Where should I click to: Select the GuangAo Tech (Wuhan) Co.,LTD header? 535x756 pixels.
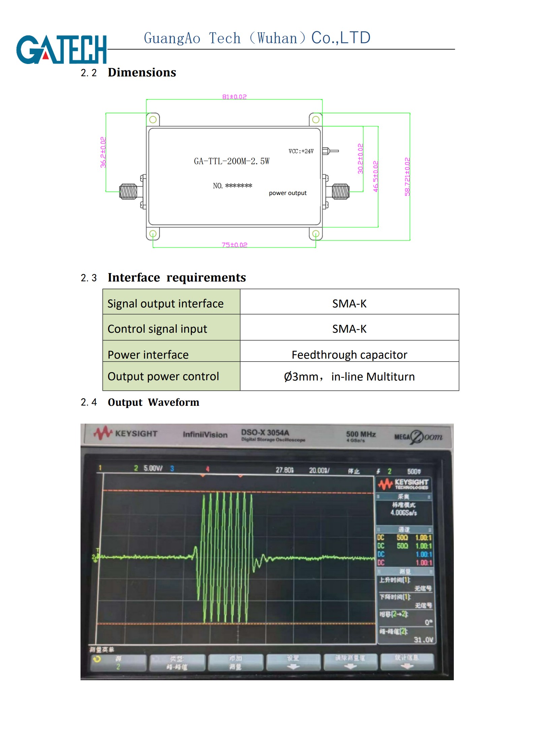click(x=257, y=38)
